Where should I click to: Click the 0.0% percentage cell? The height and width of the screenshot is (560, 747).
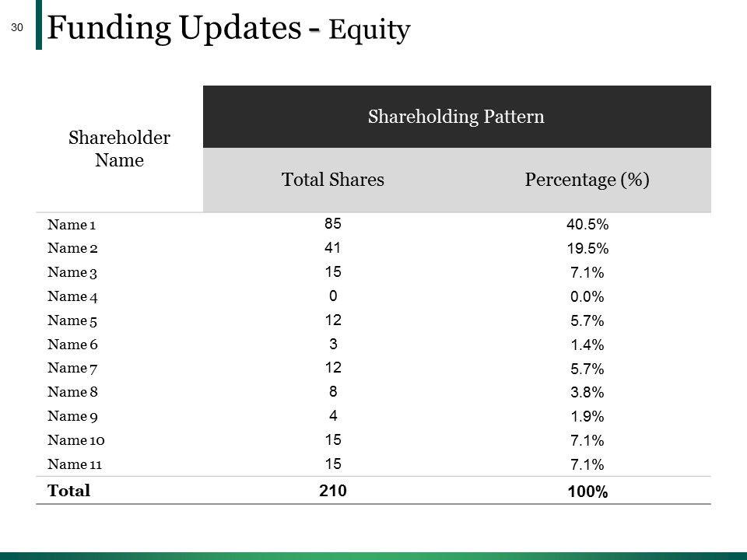pyautogui.click(x=587, y=297)
